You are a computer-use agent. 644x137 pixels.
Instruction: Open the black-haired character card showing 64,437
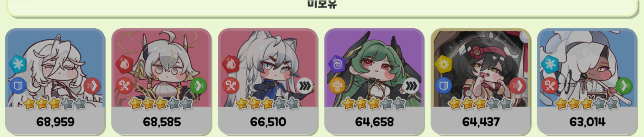pos(481,81)
